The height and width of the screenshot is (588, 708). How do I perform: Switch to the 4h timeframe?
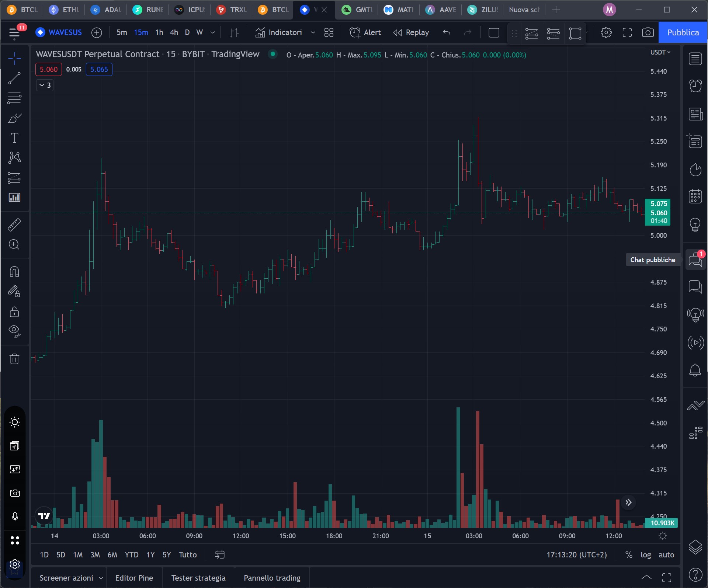coord(174,32)
